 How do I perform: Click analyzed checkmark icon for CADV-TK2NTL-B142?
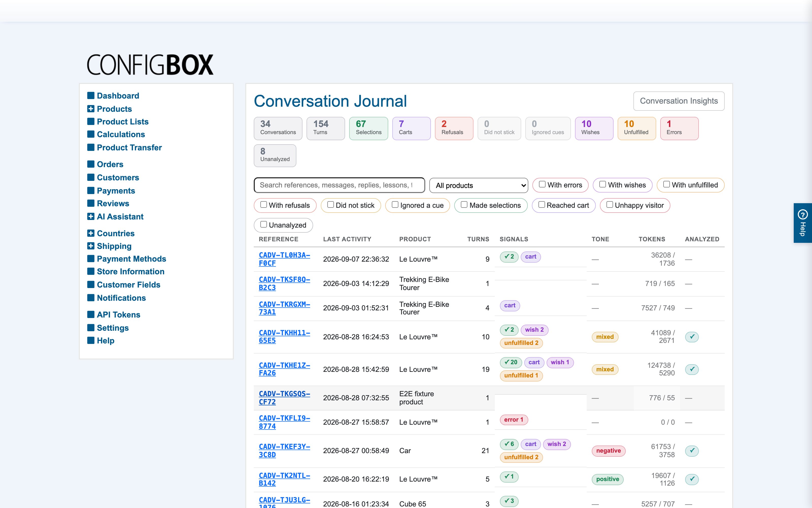click(692, 479)
